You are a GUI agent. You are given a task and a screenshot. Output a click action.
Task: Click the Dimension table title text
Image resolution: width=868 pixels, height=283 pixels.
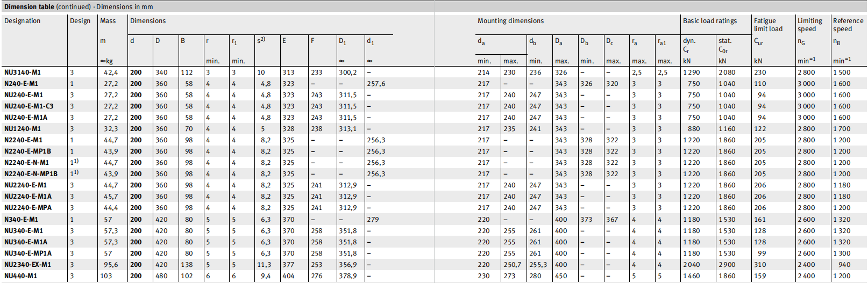tap(79, 7)
